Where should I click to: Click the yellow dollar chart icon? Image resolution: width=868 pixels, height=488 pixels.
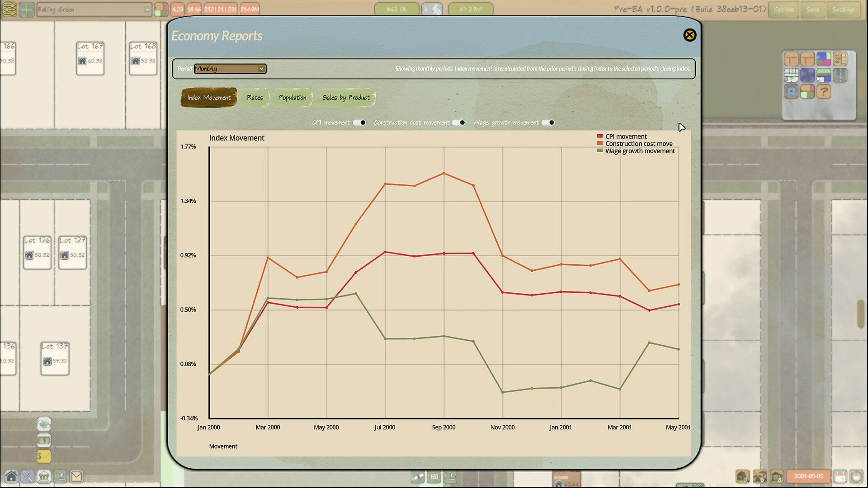pos(44,456)
